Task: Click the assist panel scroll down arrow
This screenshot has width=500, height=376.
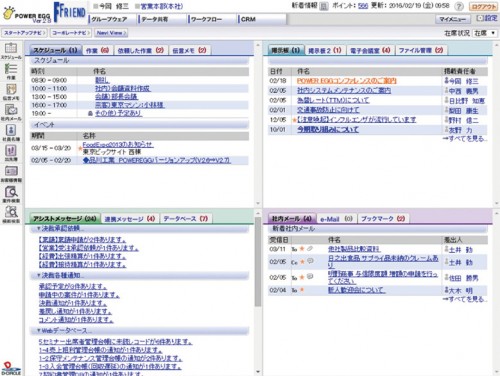Action: [258, 372]
